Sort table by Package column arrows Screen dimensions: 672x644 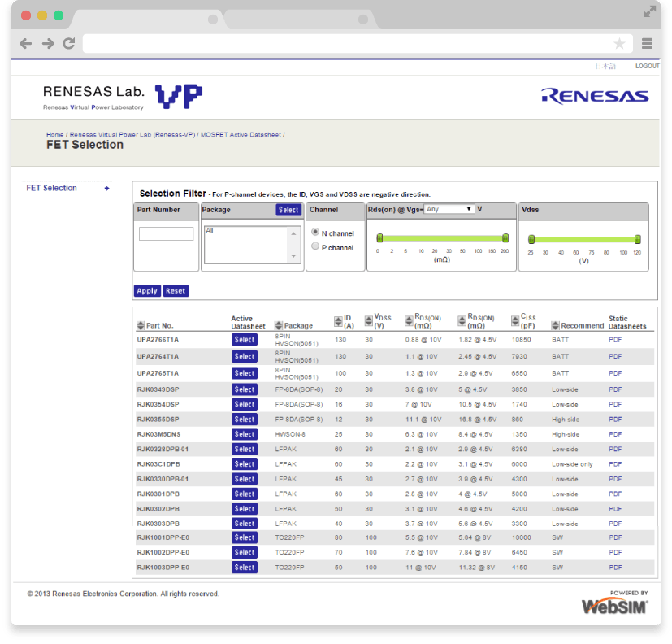point(279,326)
